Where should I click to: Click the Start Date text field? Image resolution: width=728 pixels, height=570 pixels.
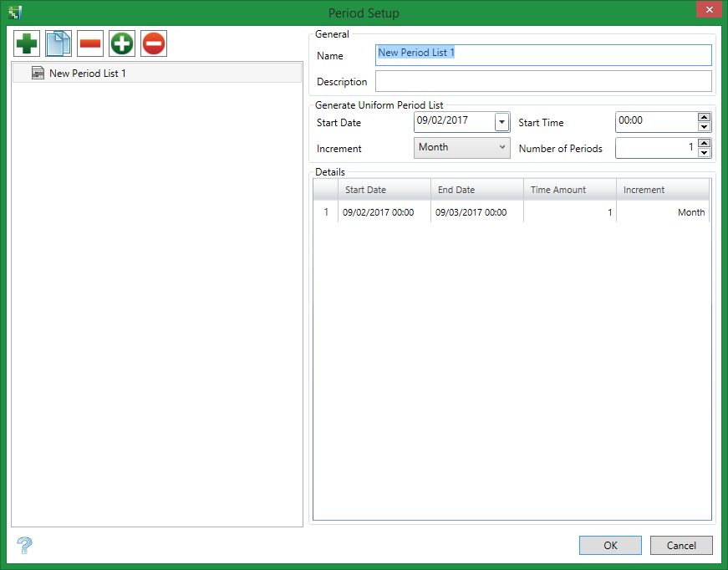(x=454, y=122)
